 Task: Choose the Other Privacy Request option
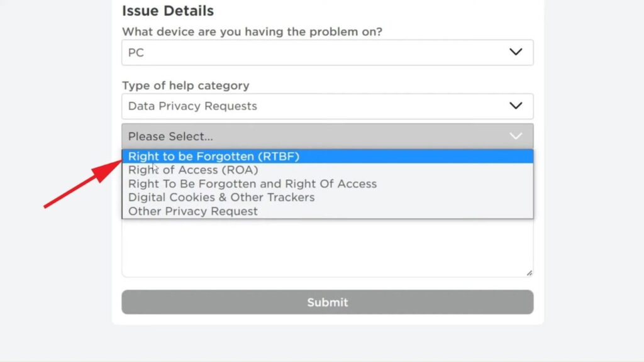coord(193,211)
